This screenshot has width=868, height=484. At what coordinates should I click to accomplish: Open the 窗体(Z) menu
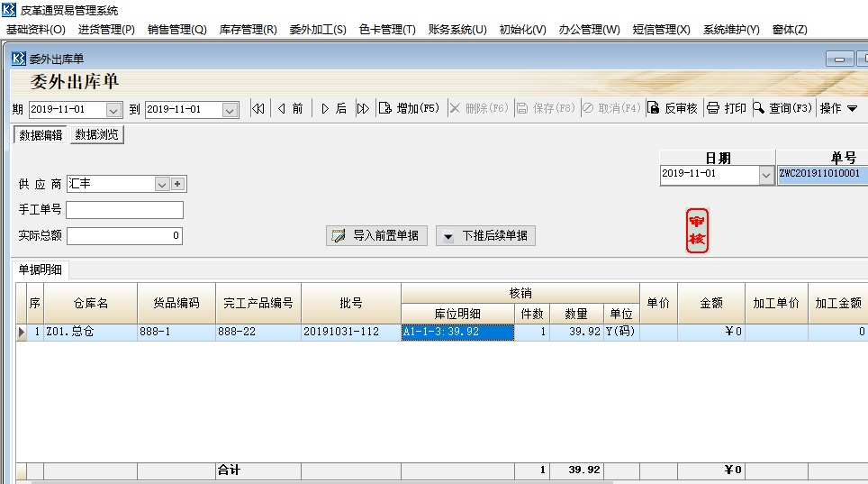[x=790, y=30]
